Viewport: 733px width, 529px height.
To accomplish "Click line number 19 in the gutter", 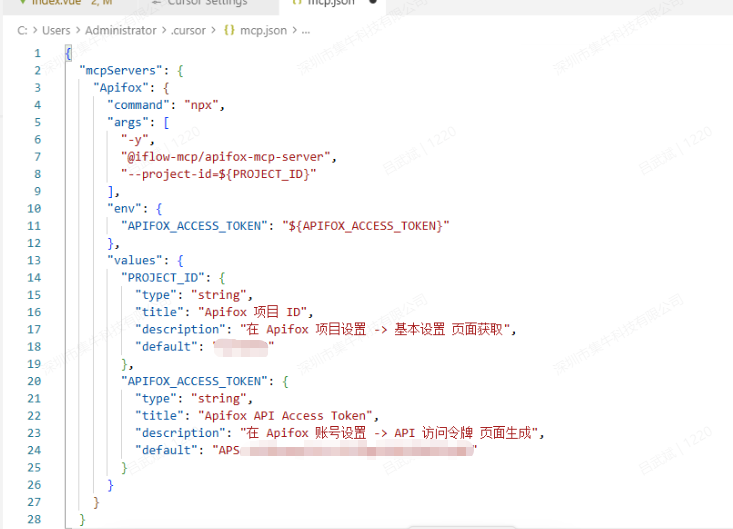I will 34,364.
